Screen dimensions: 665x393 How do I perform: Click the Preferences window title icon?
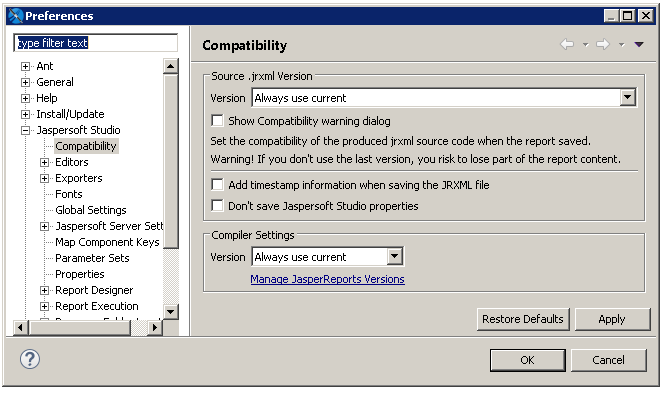click(x=15, y=16)
